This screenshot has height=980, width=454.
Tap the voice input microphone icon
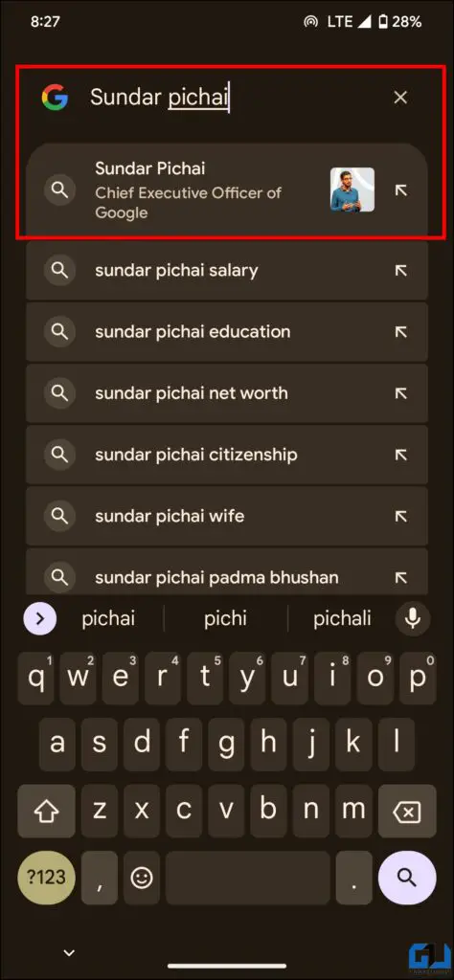click(x=412, y=619)
